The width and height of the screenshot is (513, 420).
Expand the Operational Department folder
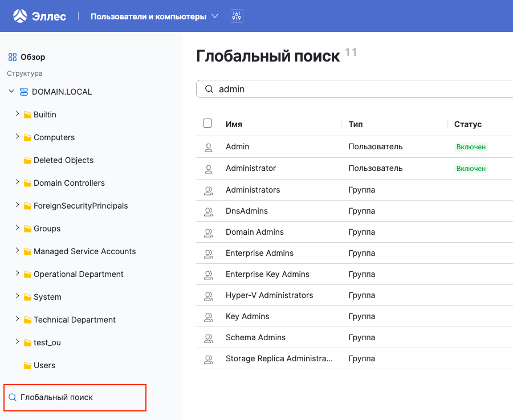click(17, 273)
